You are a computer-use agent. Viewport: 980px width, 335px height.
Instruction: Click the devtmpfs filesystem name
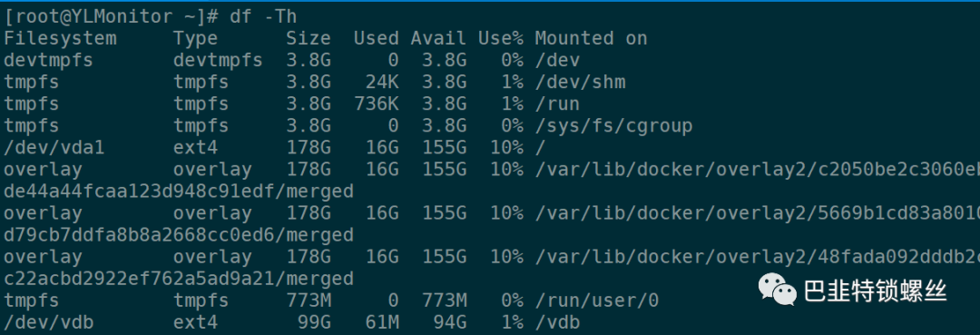click(49, 60)
